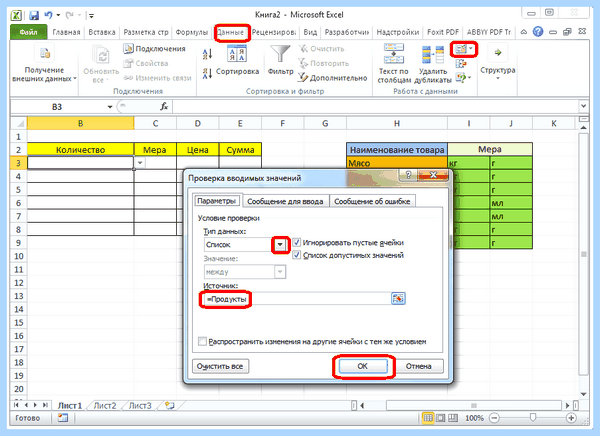Switch to Лист2 sheet tab
600x436 pixels.
[104, 405]
